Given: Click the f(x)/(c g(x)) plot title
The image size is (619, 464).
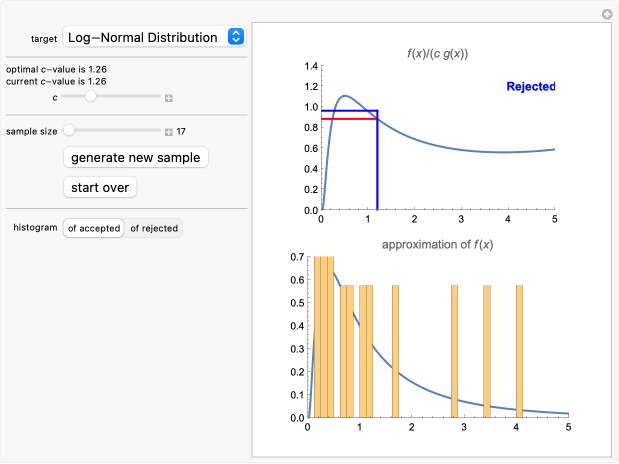Looking at the screenshot, I should pyautogui.click(x=438, y=54).
